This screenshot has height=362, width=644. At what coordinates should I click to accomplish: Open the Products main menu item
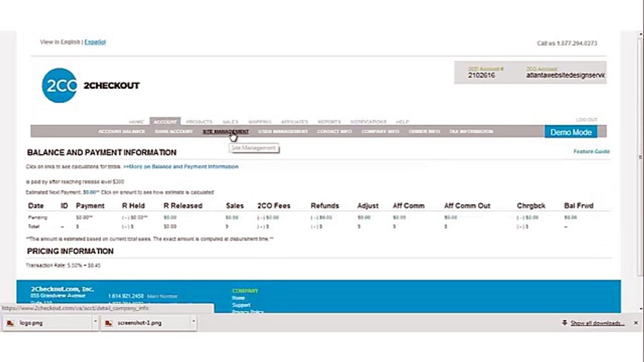pyautogui.click(x=199, y=122)
